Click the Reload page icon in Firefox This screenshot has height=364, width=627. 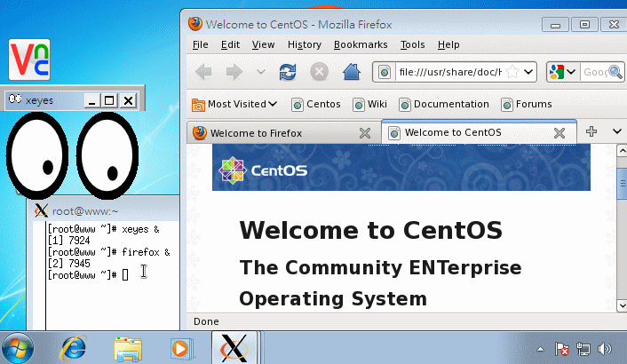tap(288, 72)
